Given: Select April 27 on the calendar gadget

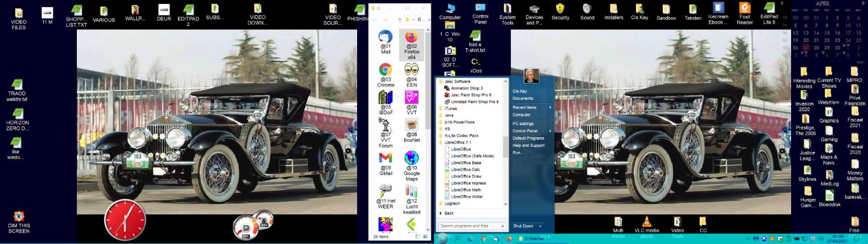Looking at the screenshot, I should (806, 48).
